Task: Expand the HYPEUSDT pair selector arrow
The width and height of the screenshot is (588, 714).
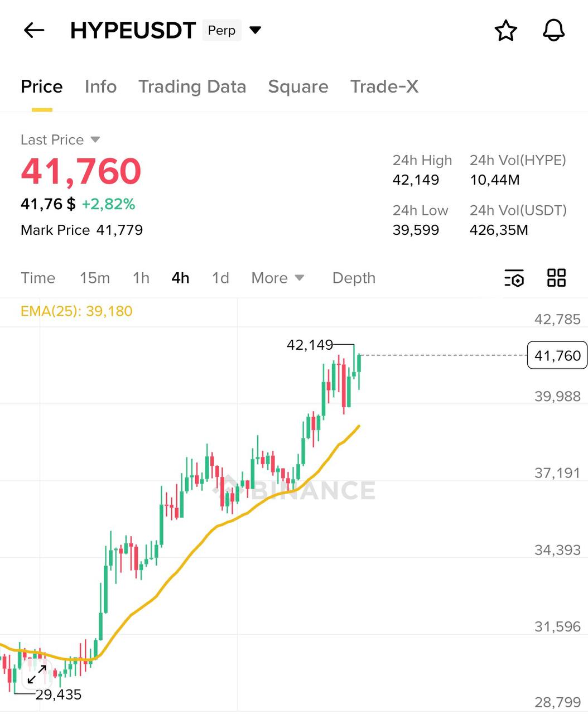Action: click(256, 30)
